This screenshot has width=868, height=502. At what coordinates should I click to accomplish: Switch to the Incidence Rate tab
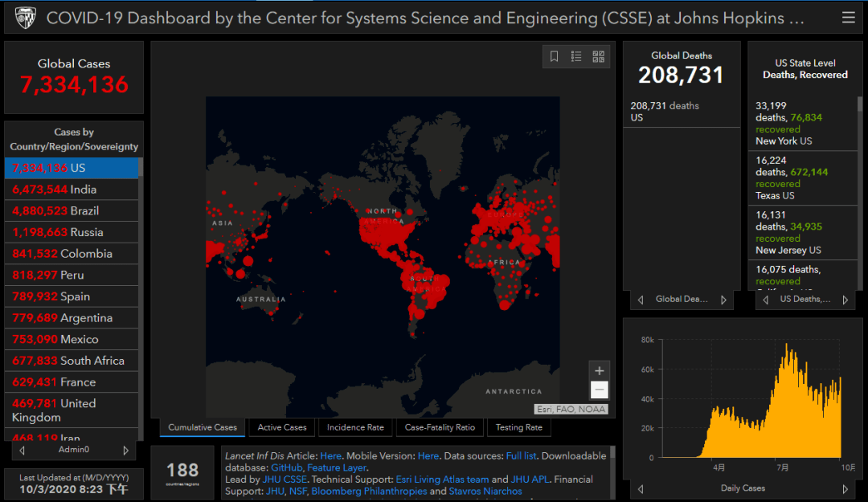click(x=355, y=427)
